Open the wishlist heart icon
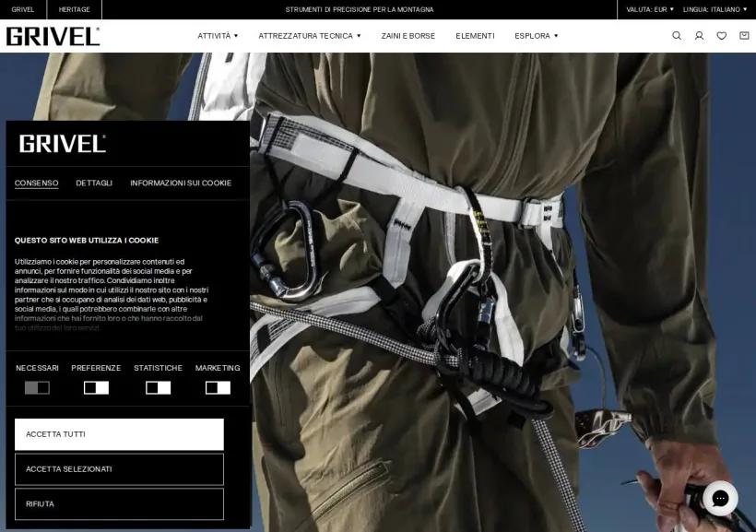Image resolution: width=756 pixels, height=532 pixels. 721,36
